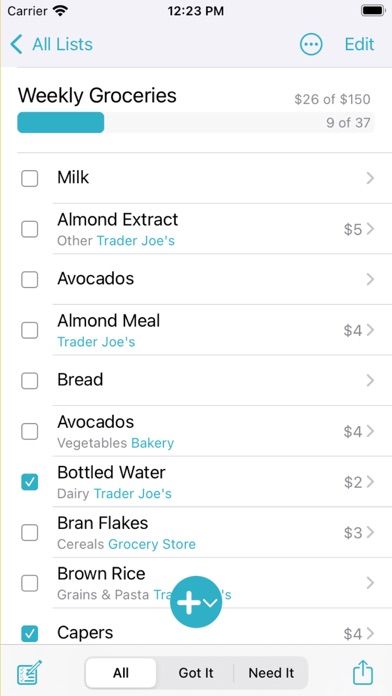Image resolution: width=392 pixels, height=696 pixels.
Task: Tap the share icon in bottom toolbar
Action: pos(363,673)
